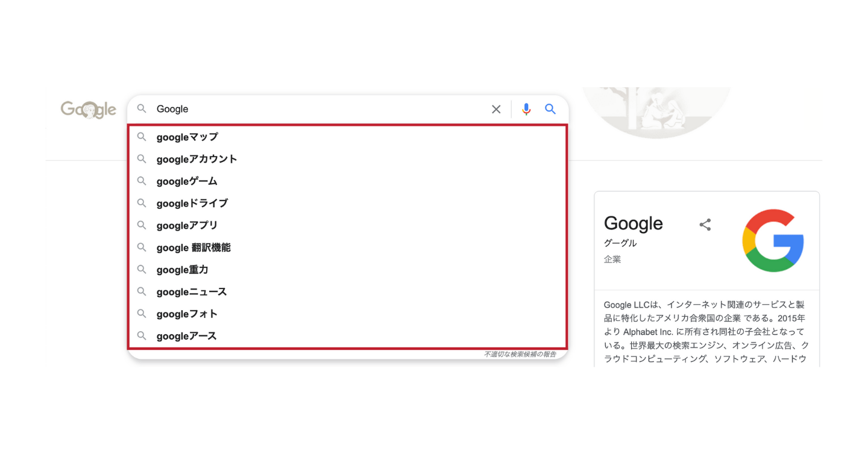Click the Google Doodle logo
The width and height of the screenshot is (868, 454).
88,109
